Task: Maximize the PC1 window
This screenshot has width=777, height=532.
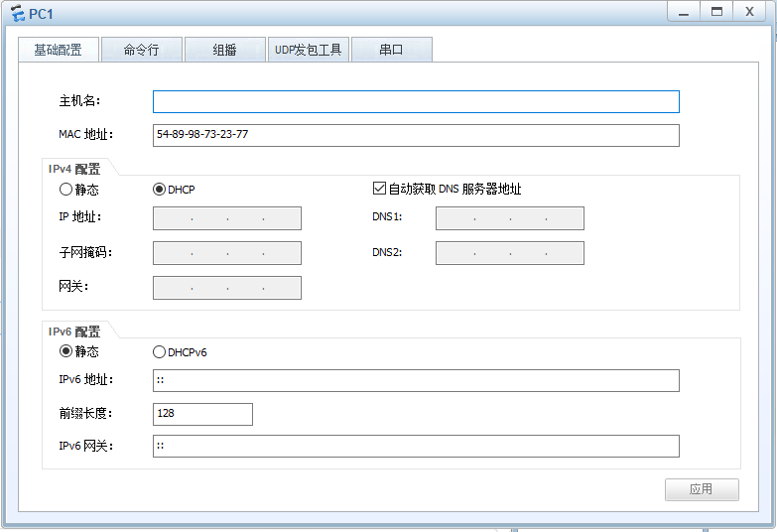Action: tap(716, 11)
